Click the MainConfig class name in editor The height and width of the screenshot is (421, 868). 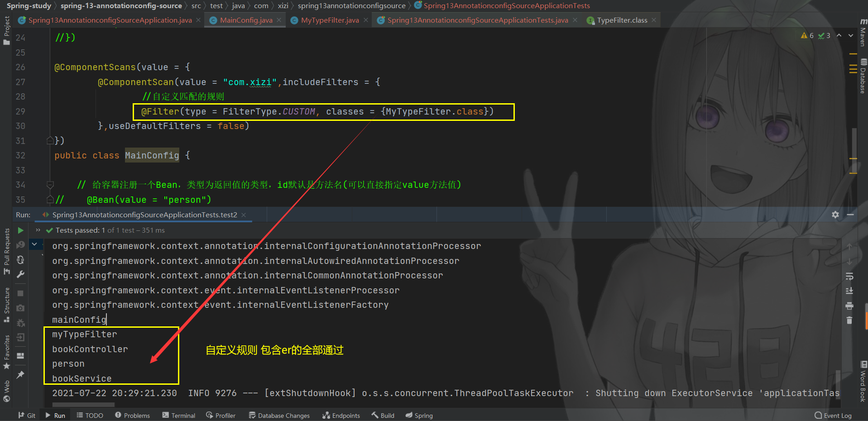point(152,155)
